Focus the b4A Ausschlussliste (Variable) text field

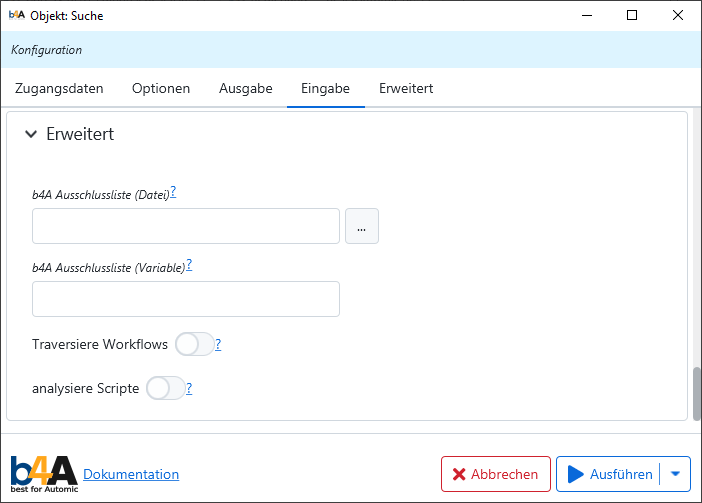pyautogui.click(x=186, y=299)
